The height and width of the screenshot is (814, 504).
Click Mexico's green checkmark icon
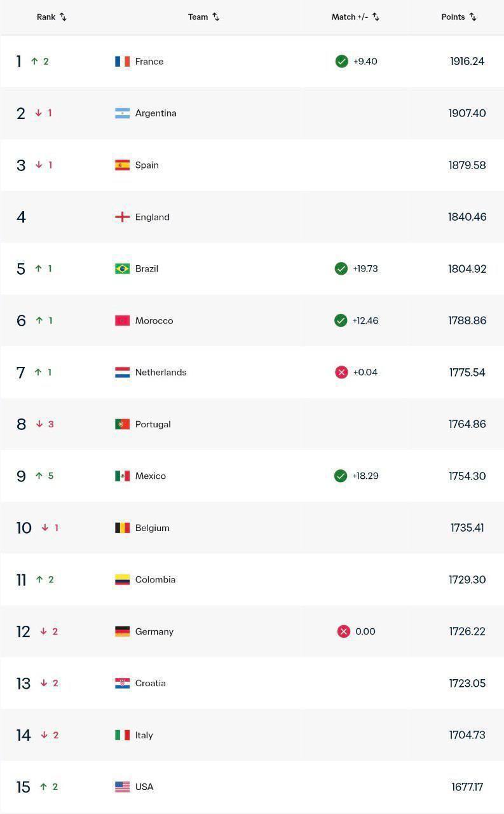[x=341, y=476]
